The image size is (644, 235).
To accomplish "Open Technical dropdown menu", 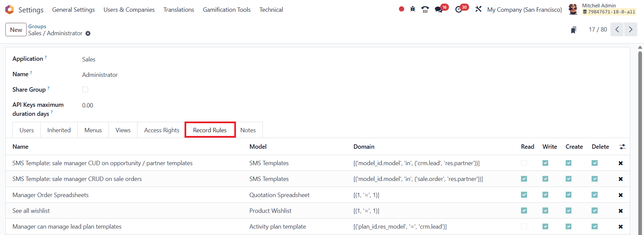I will [x=271, y=10].
